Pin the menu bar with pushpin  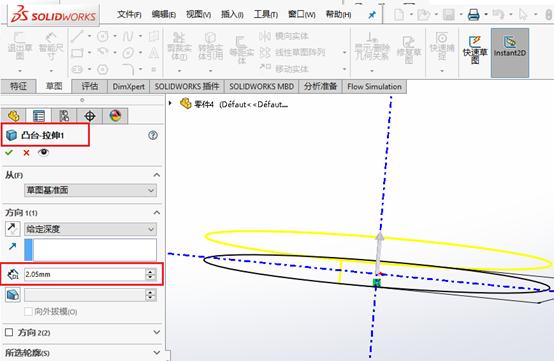pos(372,15)
